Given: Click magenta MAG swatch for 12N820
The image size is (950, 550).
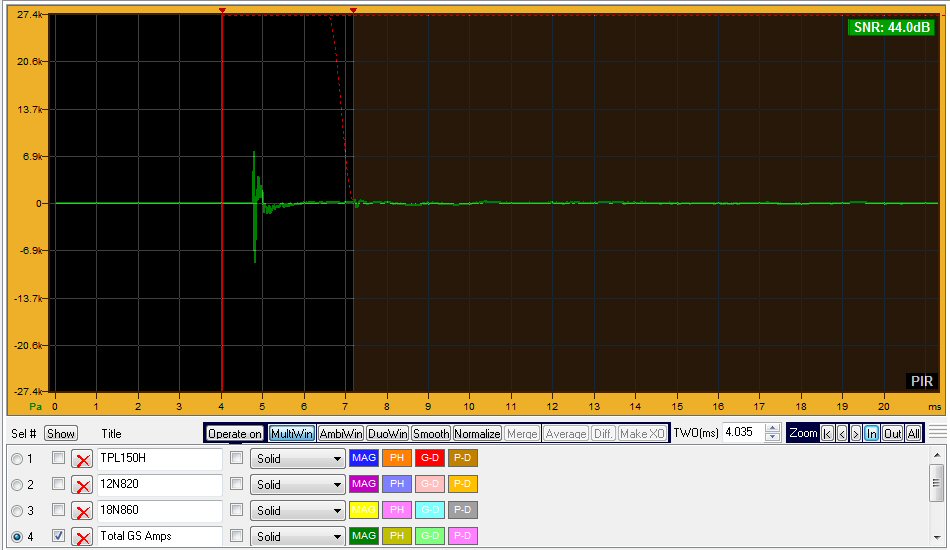Looking at the screenshot, I should 364,484.
